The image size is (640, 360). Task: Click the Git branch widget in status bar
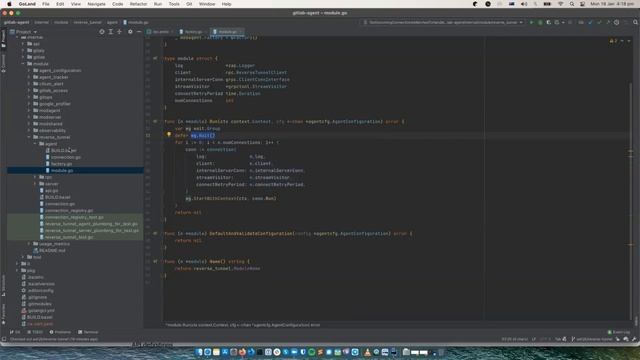[591, 339]
